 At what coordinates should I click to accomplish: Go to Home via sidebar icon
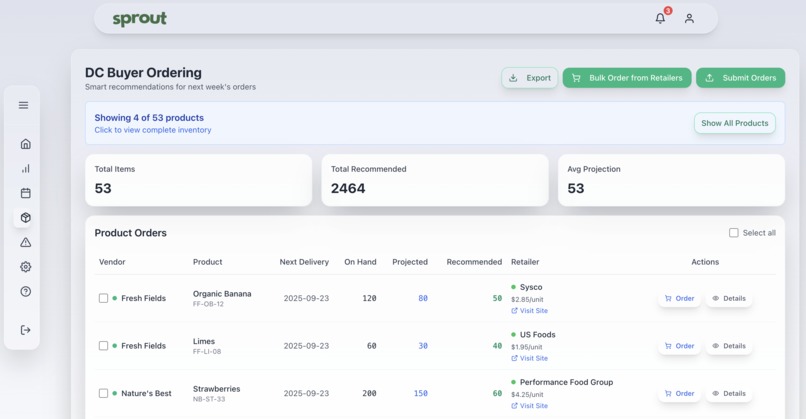point(26,144)
